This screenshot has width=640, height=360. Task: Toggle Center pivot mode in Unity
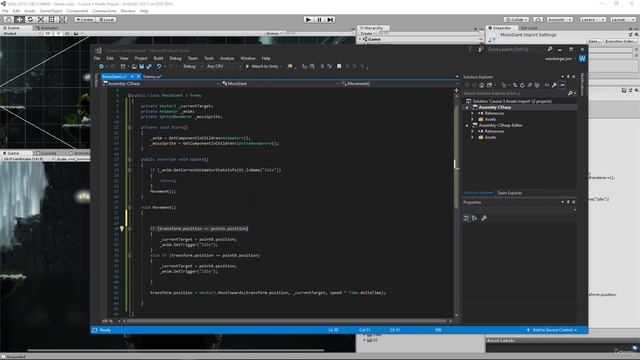click(84, 19)
